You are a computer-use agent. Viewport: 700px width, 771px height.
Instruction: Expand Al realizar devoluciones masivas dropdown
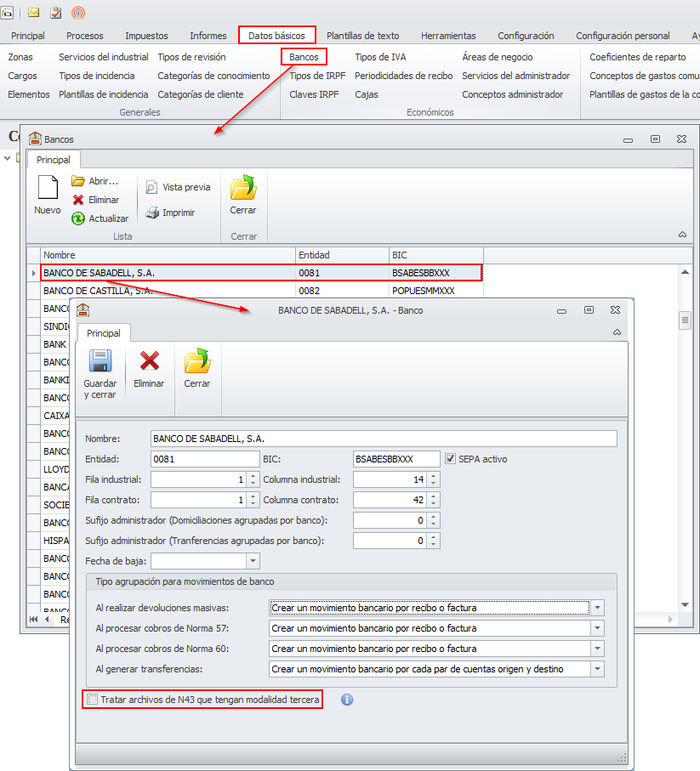[x=597, y=608]
